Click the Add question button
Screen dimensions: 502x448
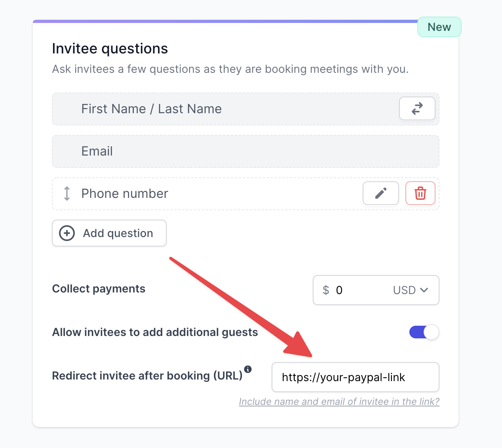[x=109, y=233]
